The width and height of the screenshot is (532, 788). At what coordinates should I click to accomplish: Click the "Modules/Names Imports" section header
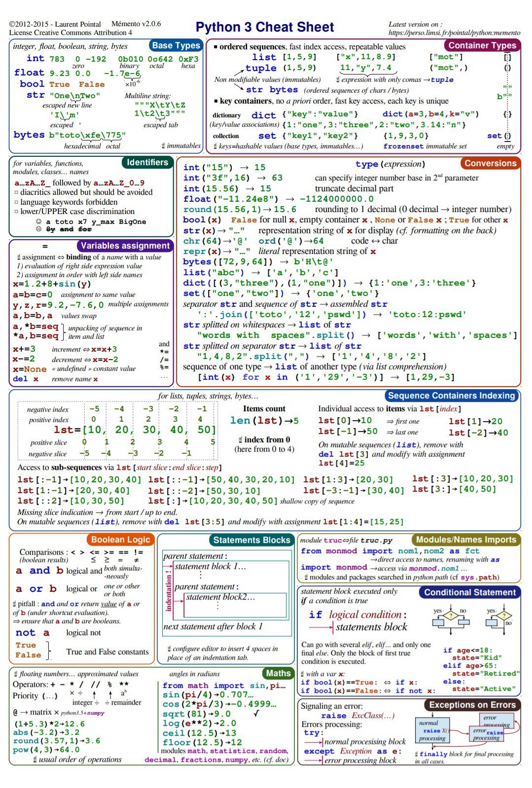[466, 539]
